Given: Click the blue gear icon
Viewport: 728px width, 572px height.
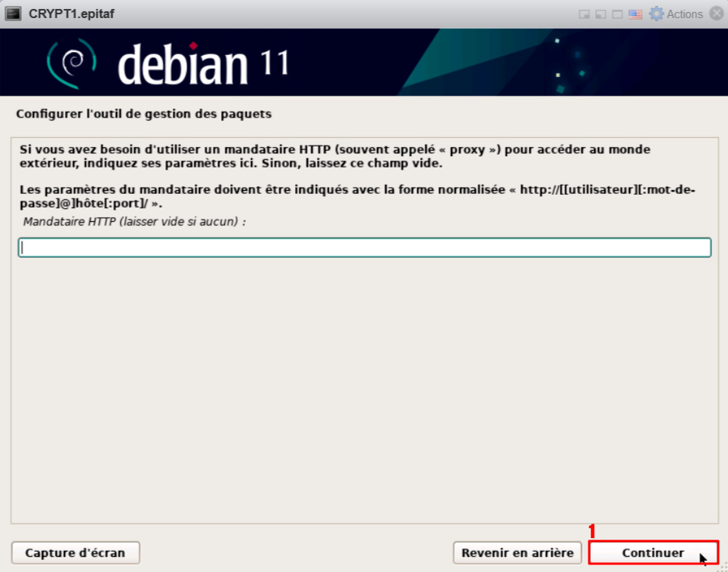Looking at the screenshot, I should click(x=656, y=14).
